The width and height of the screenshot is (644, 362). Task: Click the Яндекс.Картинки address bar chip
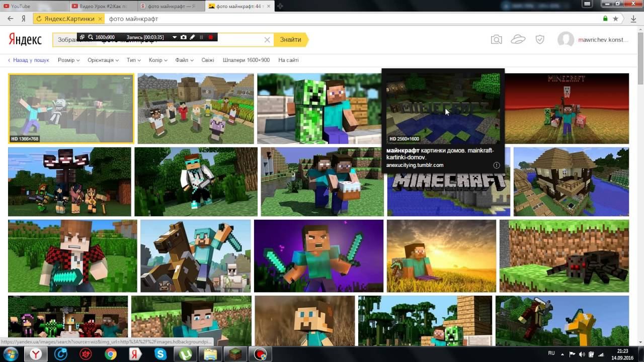[69, 19]
